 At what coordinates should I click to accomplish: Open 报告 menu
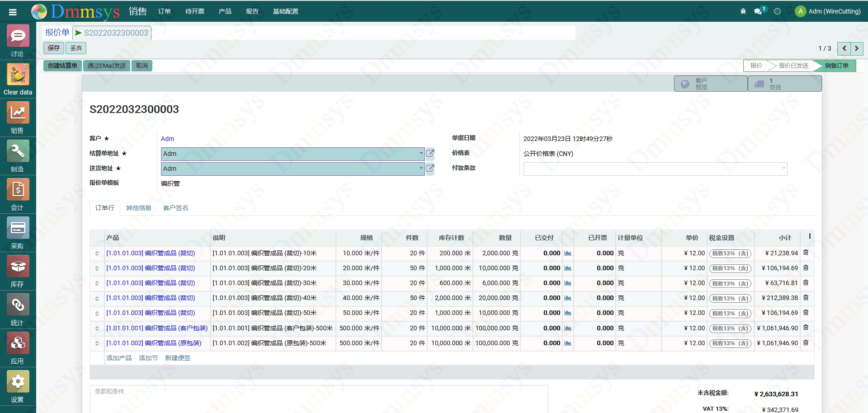coord(252,11)
